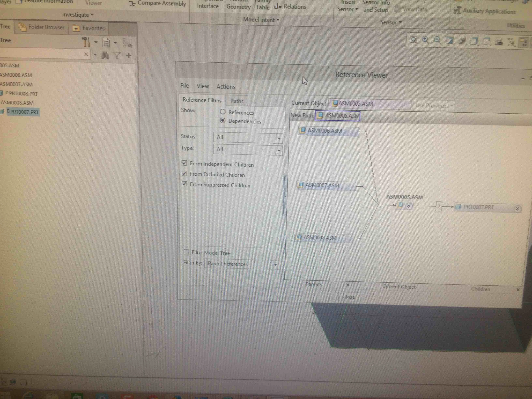Uncheck From Suppressed Children checkbox

point(185,184)
